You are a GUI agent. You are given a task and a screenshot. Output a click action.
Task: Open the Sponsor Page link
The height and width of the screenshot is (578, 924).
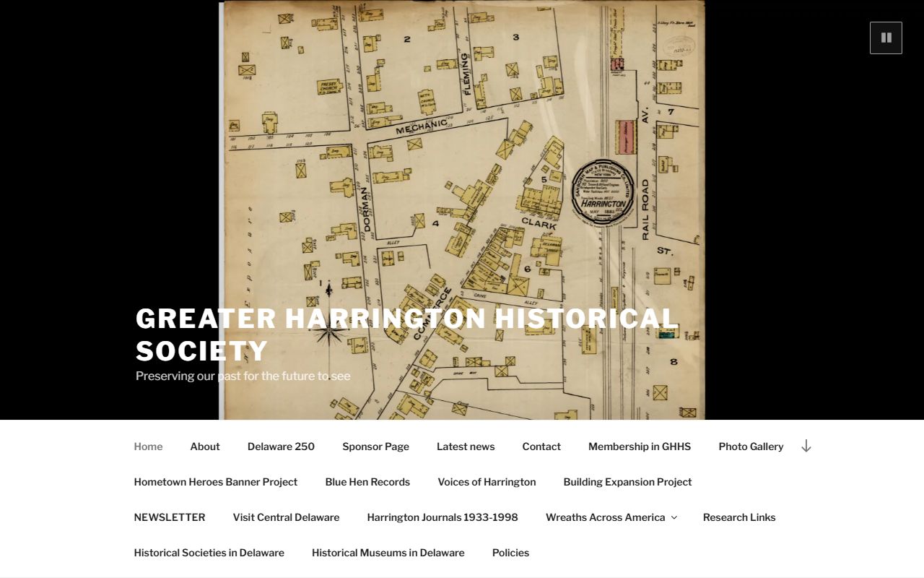(375, 447)
